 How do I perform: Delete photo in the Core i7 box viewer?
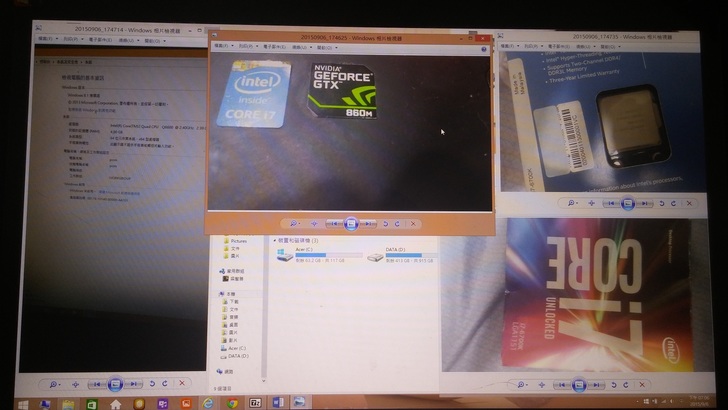pyautogui.click(x=642, y=384)
